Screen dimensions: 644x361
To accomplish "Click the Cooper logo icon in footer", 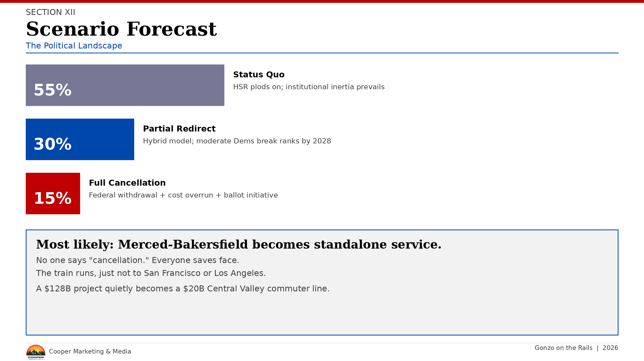I will click(36, 352).
